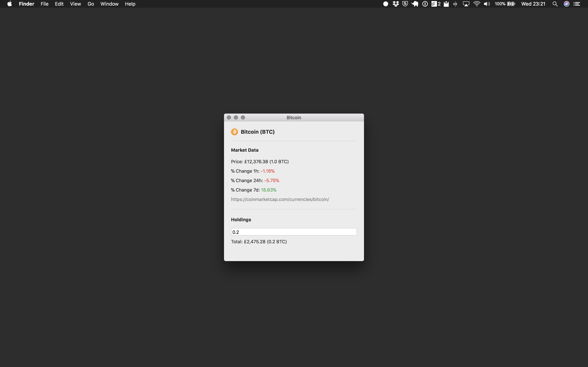This screenshot has width=588, height=367.
Task: Open the Notification Center list icon
Action: point(577,4)
